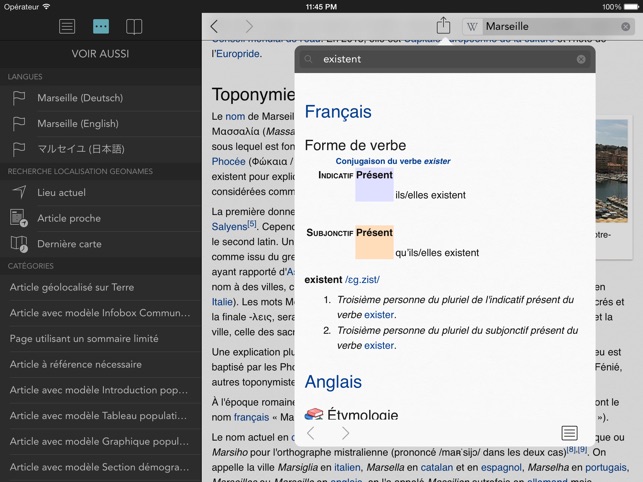Tap the flag icon beside the Japanese entry
The width and height of the screenshot is (643, 482).
click(18, 149)
